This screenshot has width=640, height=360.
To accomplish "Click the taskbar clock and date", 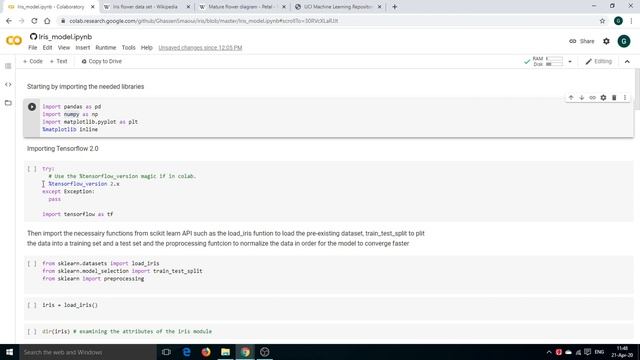I will (x=622, y=352).
